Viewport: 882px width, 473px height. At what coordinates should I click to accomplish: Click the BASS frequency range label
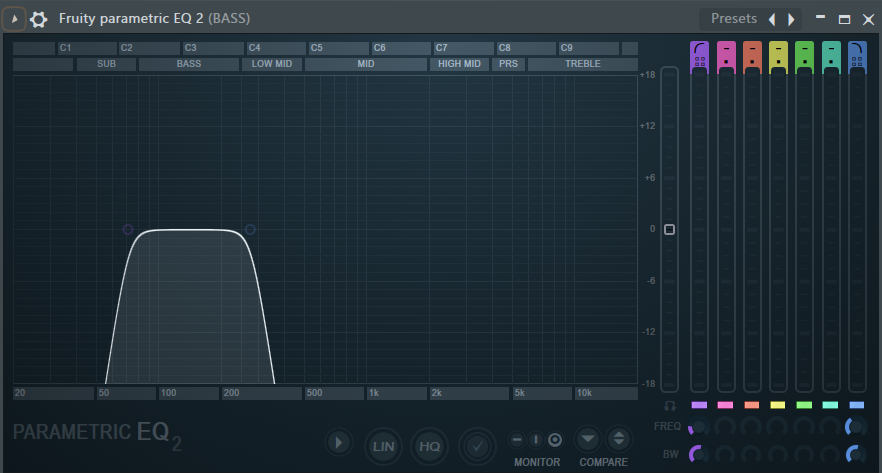[189, 64]
